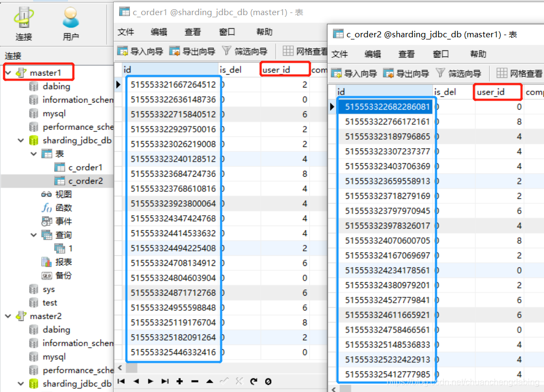The width and height of the screenshot is (544, 392).
Task: Click 导入向导 in c_order2 toolbar
Action: (354, 74)
